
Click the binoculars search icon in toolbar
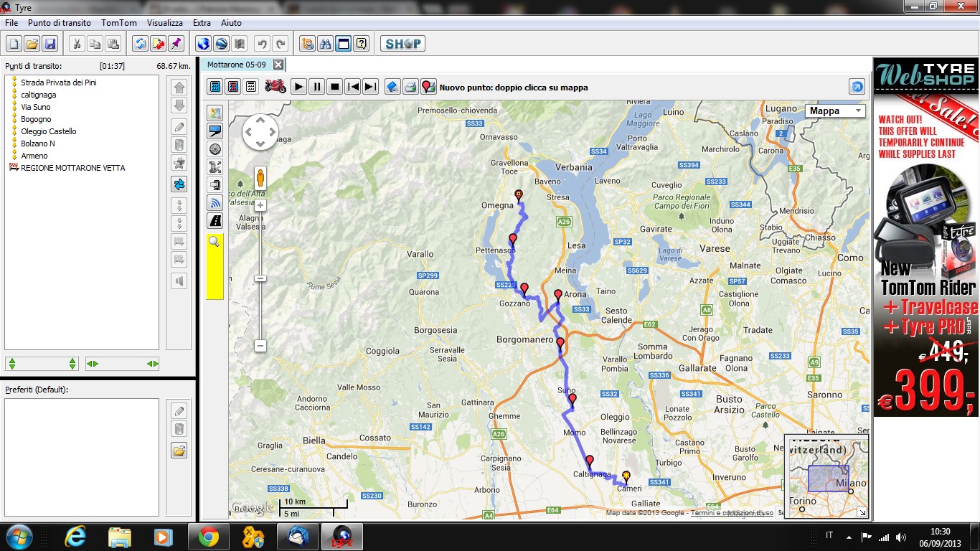point(326,44)
